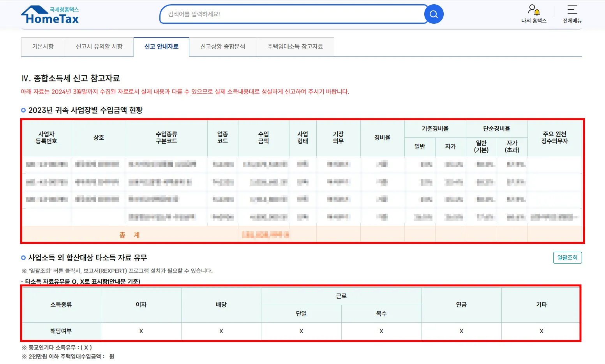Viewport: 605px width, 364px height.
Task: Click the 연금 column header
Action: click(x=461, y=305)
